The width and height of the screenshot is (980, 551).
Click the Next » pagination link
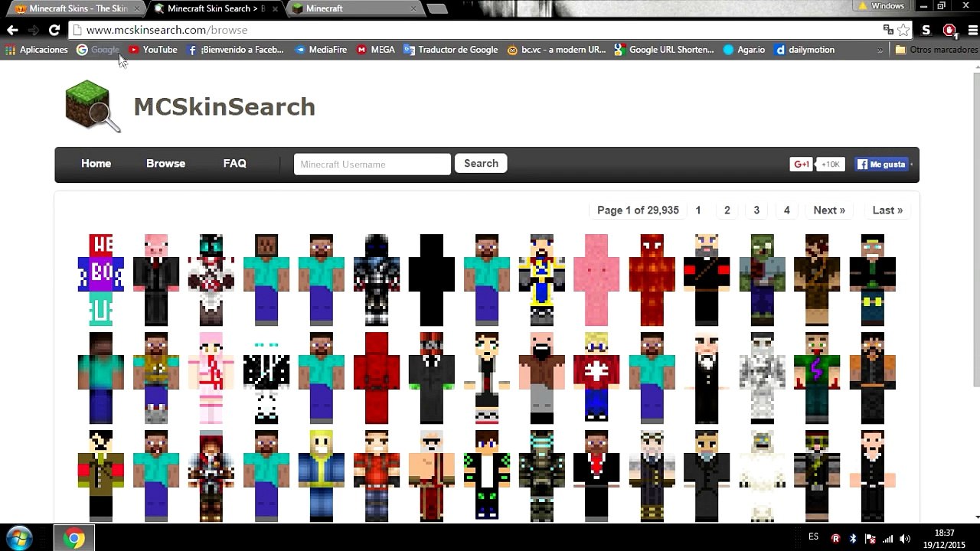829,210
